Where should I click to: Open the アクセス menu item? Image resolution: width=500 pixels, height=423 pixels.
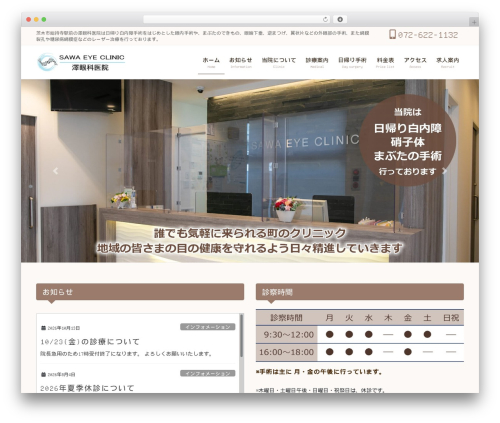415,62
